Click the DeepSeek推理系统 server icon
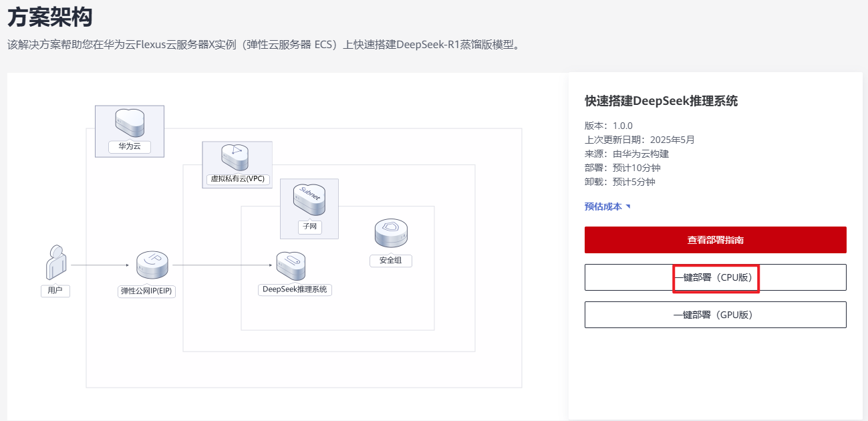Screen dimensions: 868x421 tap(291, 266)
